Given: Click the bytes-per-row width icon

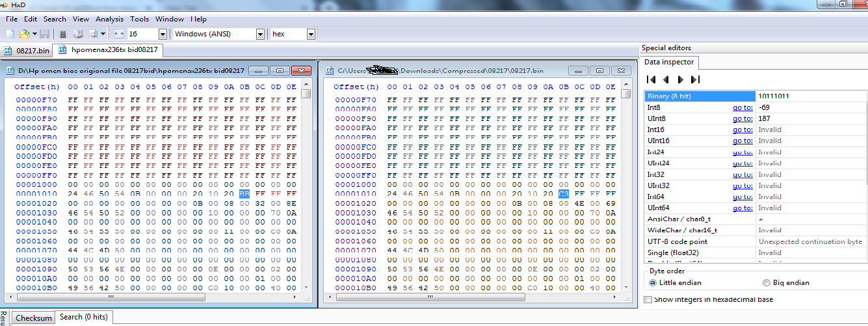Looking at the screenshot, I should tap(119, 34).
